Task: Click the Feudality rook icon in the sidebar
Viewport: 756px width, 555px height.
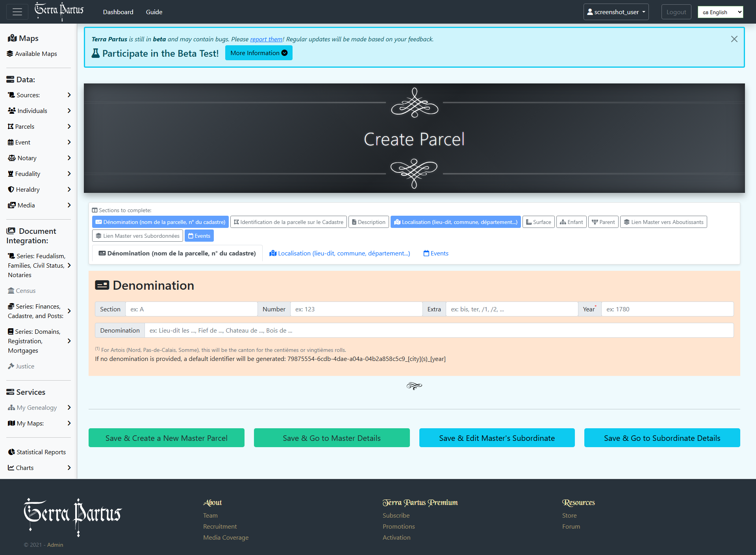Action: coord(11,174)
